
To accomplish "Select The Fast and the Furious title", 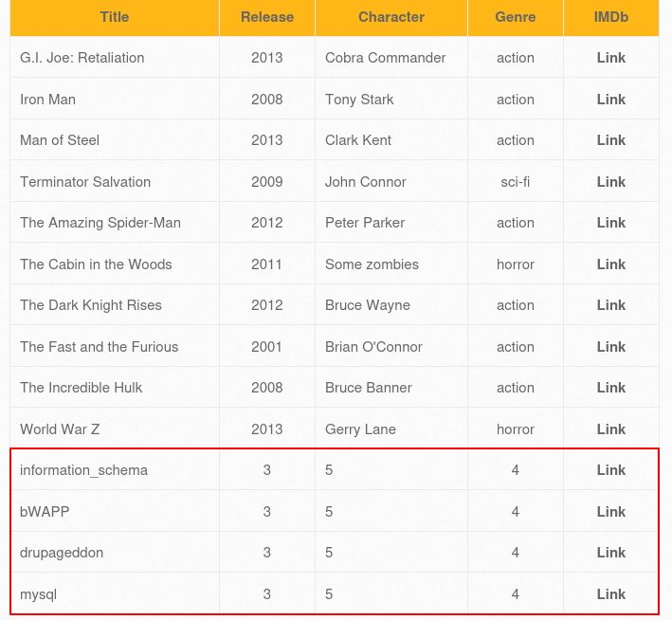I will (99, 346).
